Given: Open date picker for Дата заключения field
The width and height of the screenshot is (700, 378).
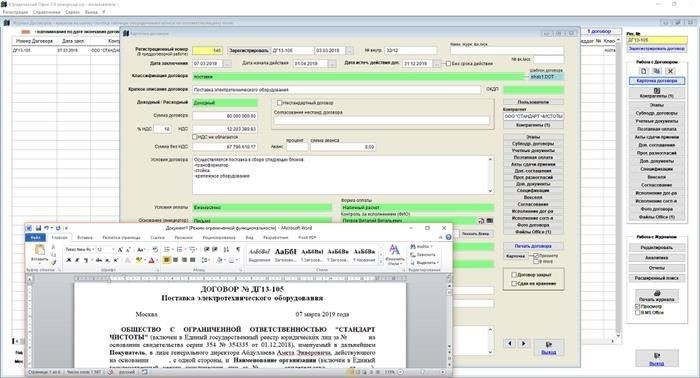Looking at the screenshot, I should coord(227,64).
